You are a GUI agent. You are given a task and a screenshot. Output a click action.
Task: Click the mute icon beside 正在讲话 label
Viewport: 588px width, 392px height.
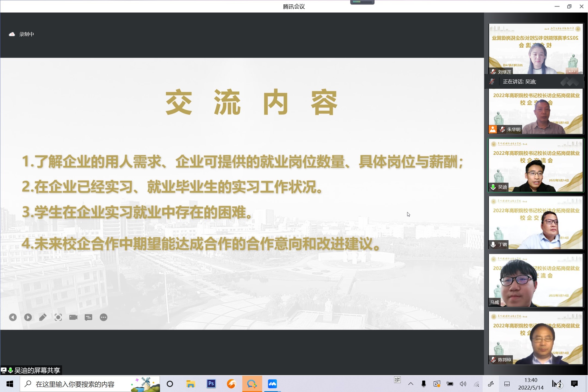[492, 81]
